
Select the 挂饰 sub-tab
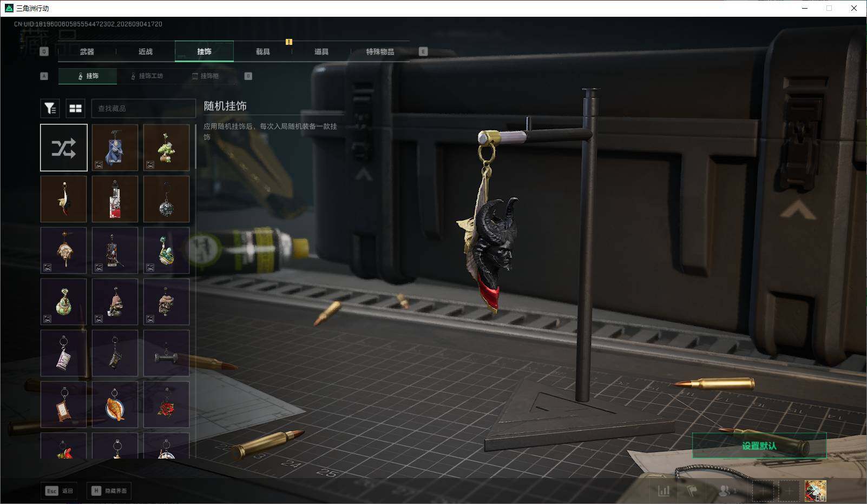point(88,76)
